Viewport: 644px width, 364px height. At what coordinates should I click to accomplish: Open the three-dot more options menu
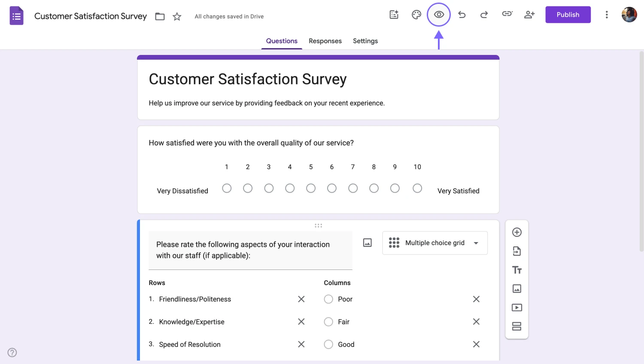[607, 15]
